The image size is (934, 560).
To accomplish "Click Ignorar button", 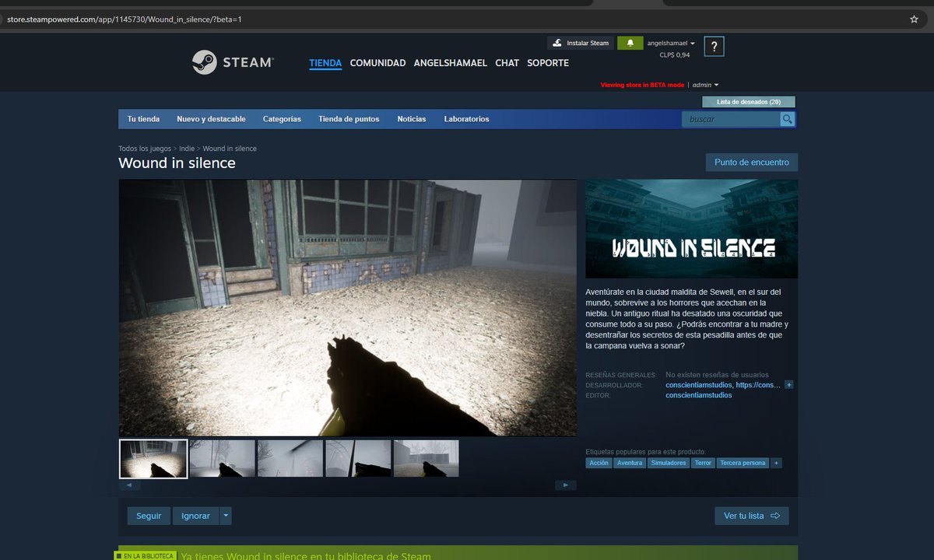I will (195, 516).
